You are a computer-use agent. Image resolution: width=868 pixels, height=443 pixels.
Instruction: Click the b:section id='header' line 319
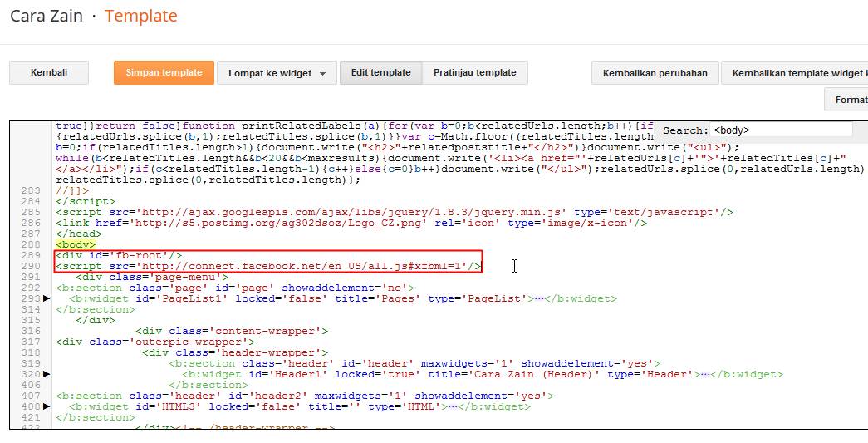click(x=414, y=364)
